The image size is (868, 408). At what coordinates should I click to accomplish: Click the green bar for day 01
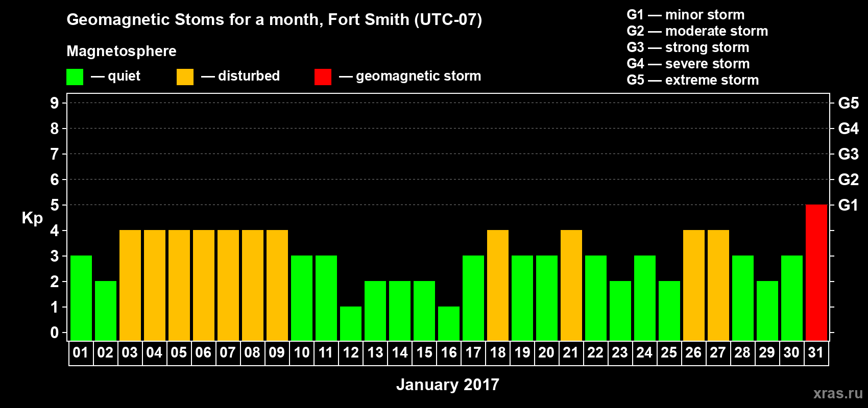[81, 298]
